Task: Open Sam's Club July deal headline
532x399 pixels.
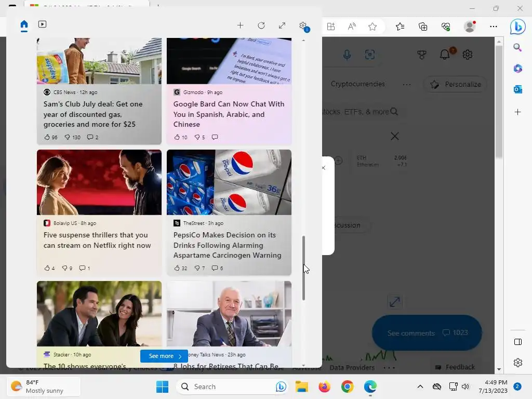Action: click(x=93, y=114)
